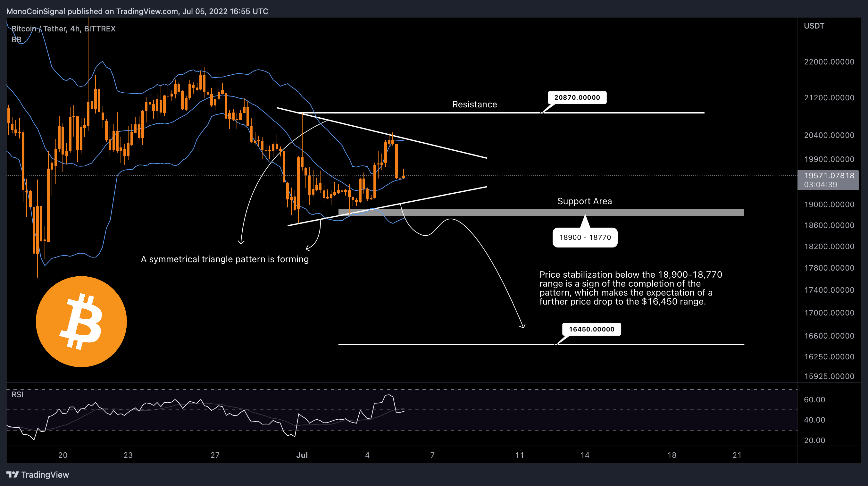Click the date 23 on time axis
Viewport: 868px width, 486px height.
tap(128, 455)
